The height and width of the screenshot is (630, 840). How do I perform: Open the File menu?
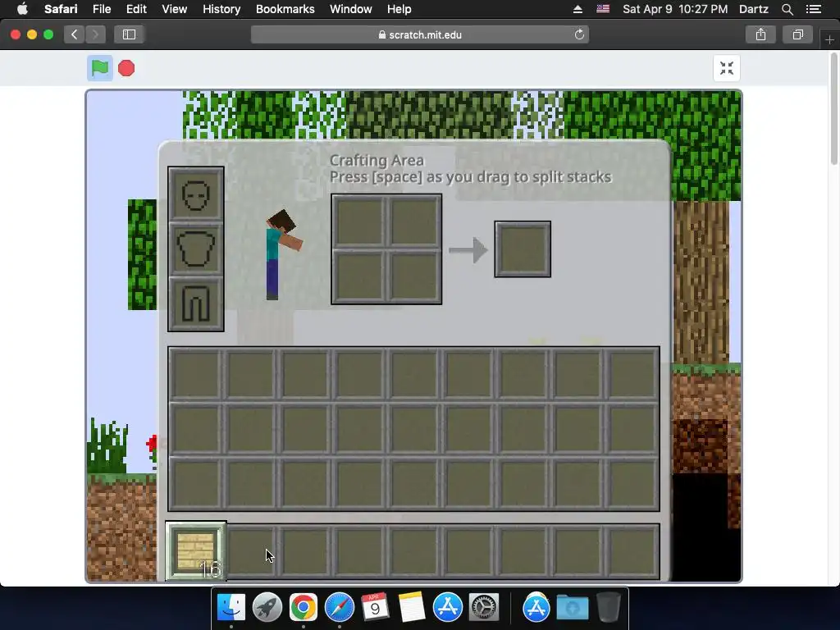point(101,9)
